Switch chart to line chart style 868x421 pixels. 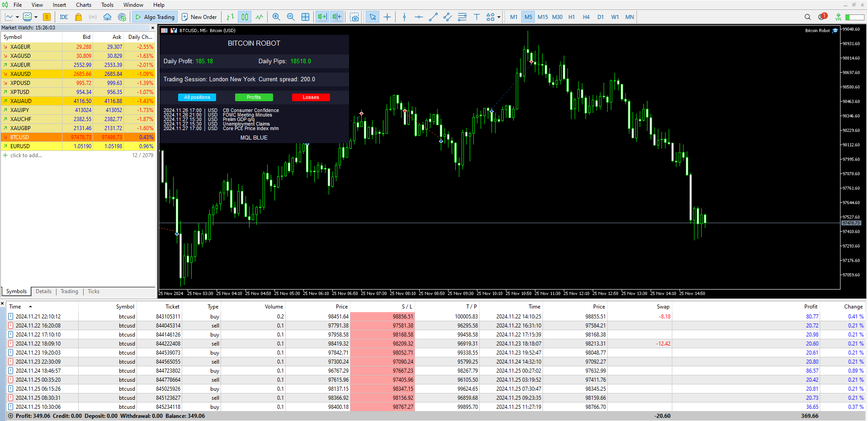click(x=259, y=17)
